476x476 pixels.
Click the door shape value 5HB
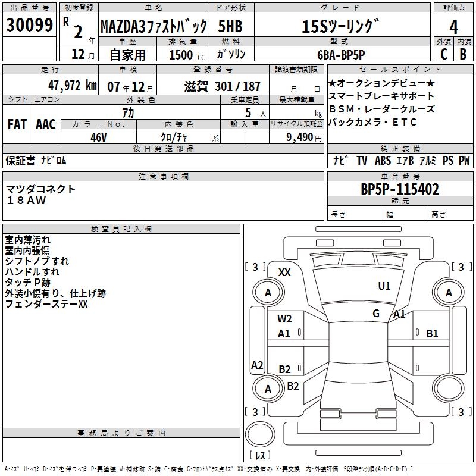click(x=230, y=26)
